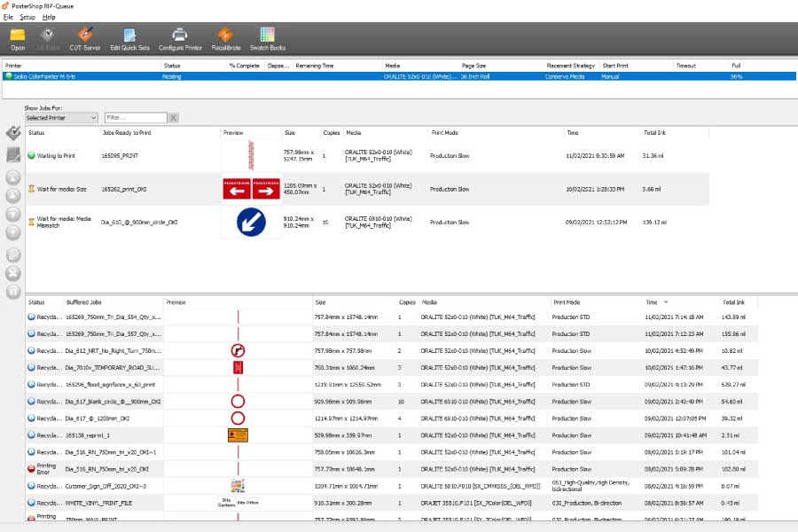Click inside the Filter text field

pos(136,118)
